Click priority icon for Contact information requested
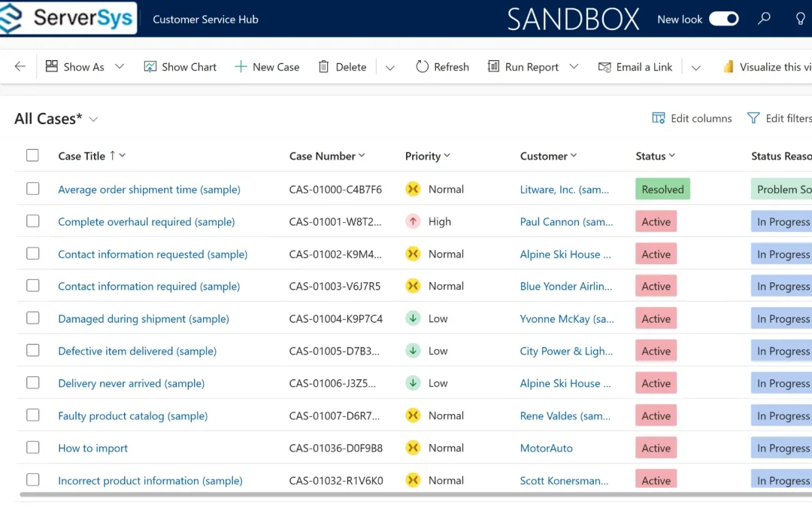Viewport: 812px width, 508px height. tap(413, 254)
